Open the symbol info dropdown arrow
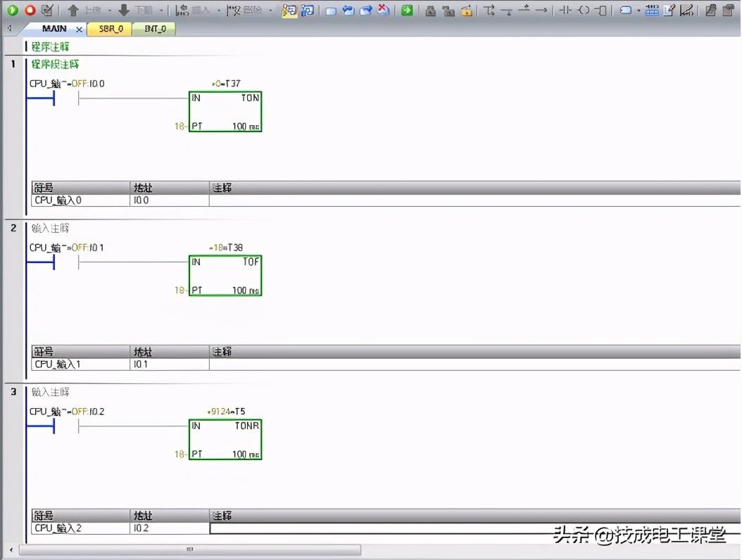This screenshot has height=560, width=742. pos(639,10)
